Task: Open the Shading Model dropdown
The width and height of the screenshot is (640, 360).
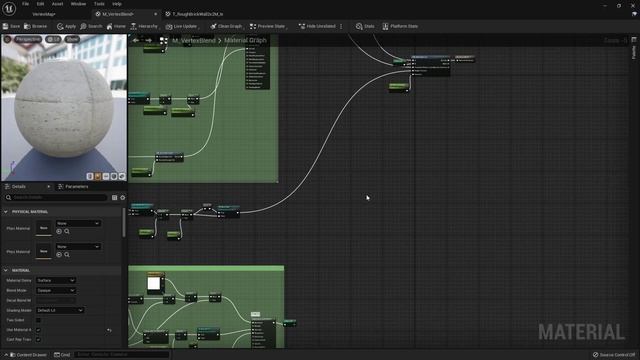Action: point(60,310)
